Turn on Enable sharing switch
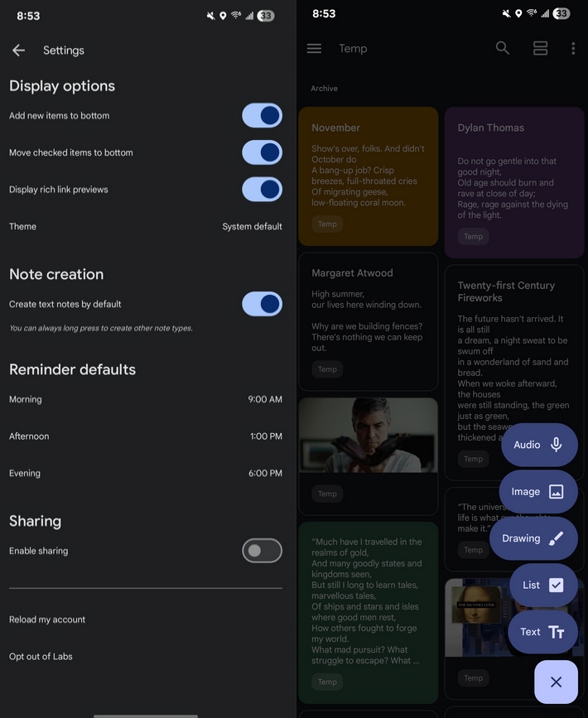 (262, 551)
